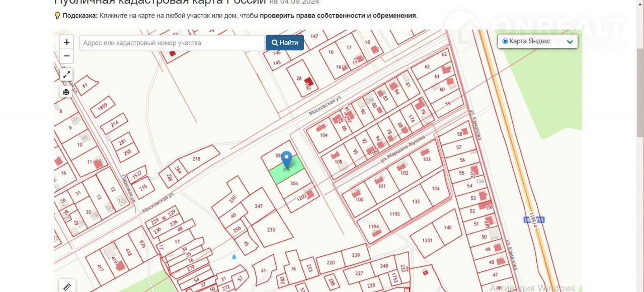Click the blue location pin marker

pos(286,159)
